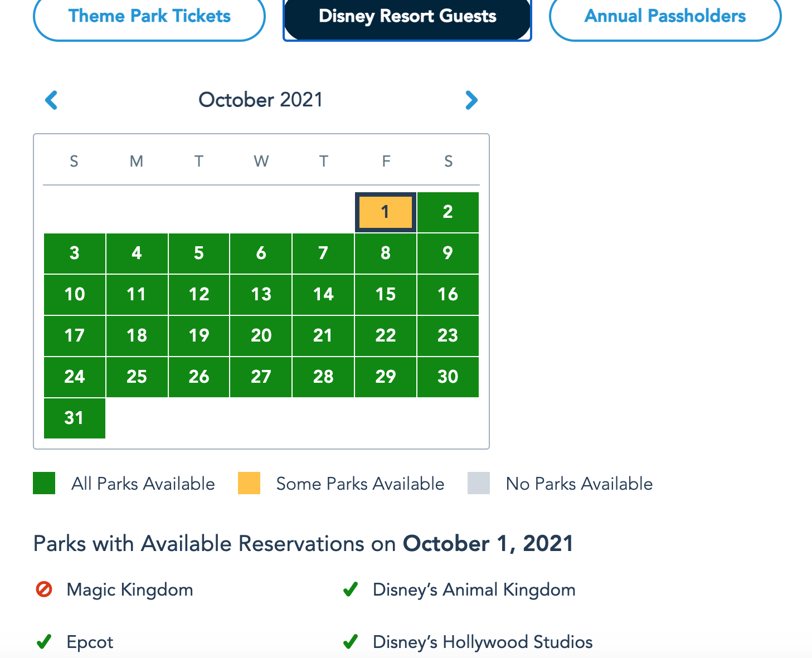812x658 pixels.
Task: Click the October 2021 month heading
Action: point(261,100)
